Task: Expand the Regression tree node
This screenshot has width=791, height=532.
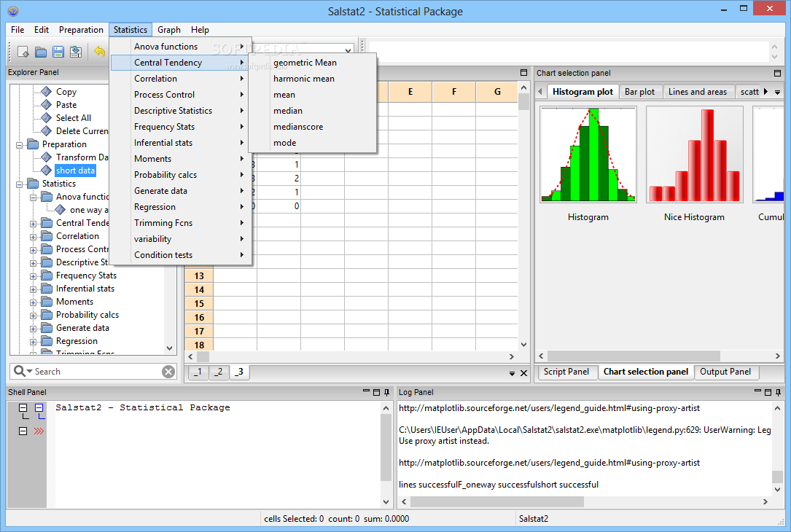Action: (x=34, y=341)
